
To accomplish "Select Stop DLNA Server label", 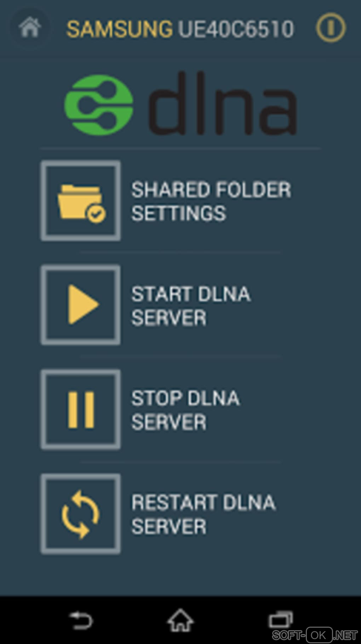I will 185,410.
